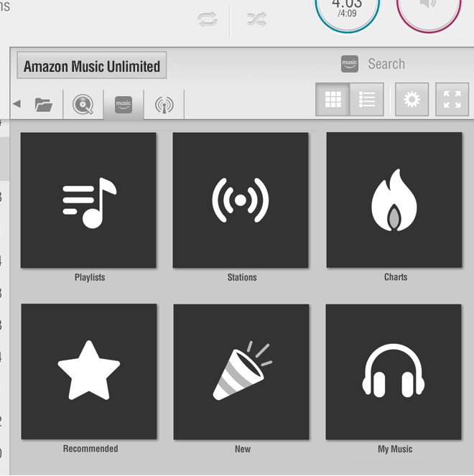Click the Search input field
The width and height of the screenshot is (474, 476).
(402, 64)
